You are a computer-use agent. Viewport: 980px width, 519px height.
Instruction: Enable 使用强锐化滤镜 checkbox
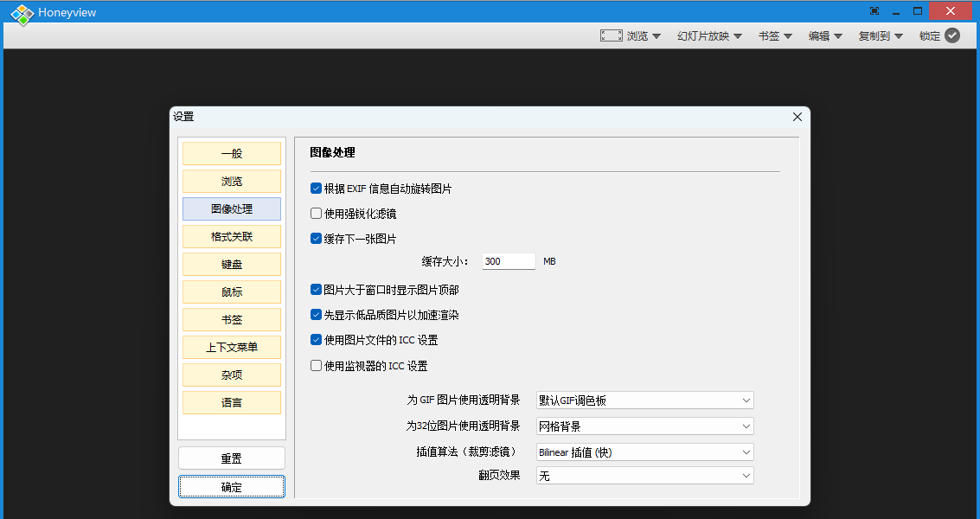[x=316, y=214]
